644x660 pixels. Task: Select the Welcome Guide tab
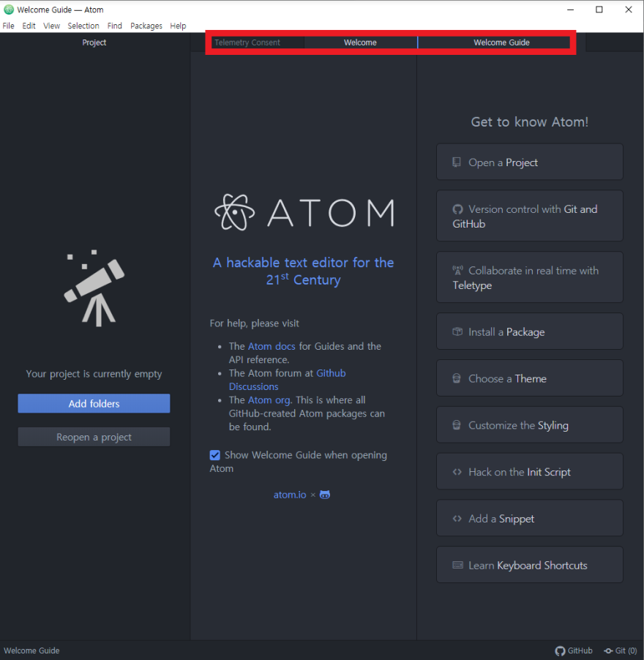pos(501,42)
